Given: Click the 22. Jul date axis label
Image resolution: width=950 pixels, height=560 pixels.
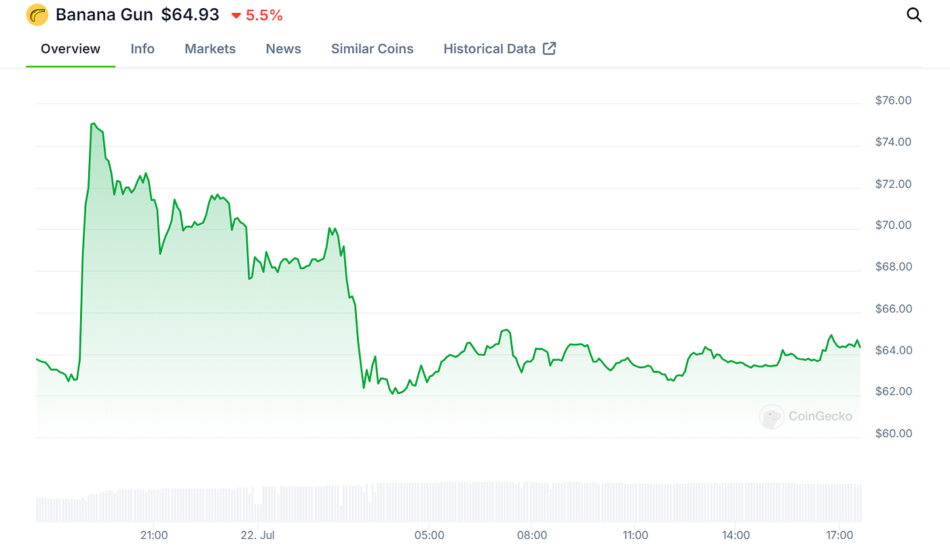Looking at the screenshot, I should click(259, 535).
